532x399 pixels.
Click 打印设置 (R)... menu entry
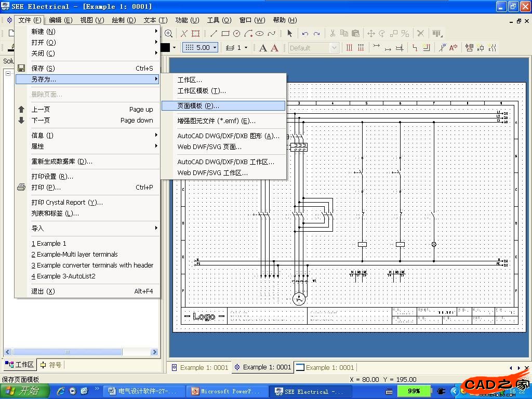(52, 177)
